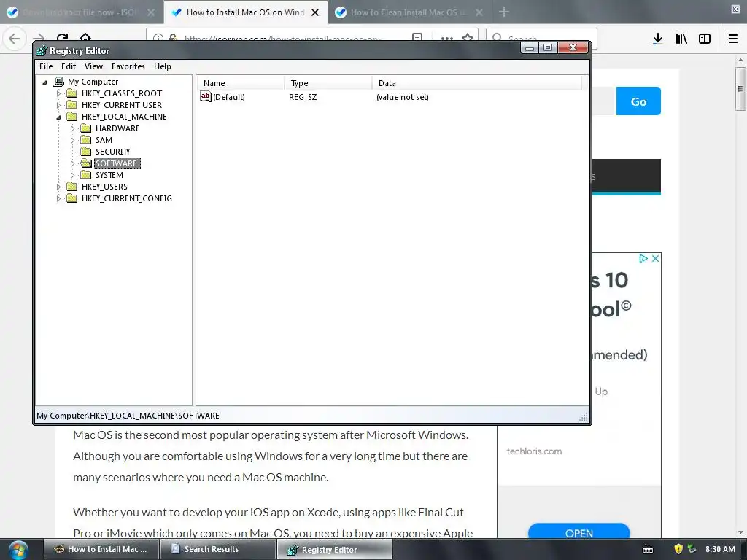Expand the HKEY_USERS key
The image size is (747, 560).
(58, 187)
